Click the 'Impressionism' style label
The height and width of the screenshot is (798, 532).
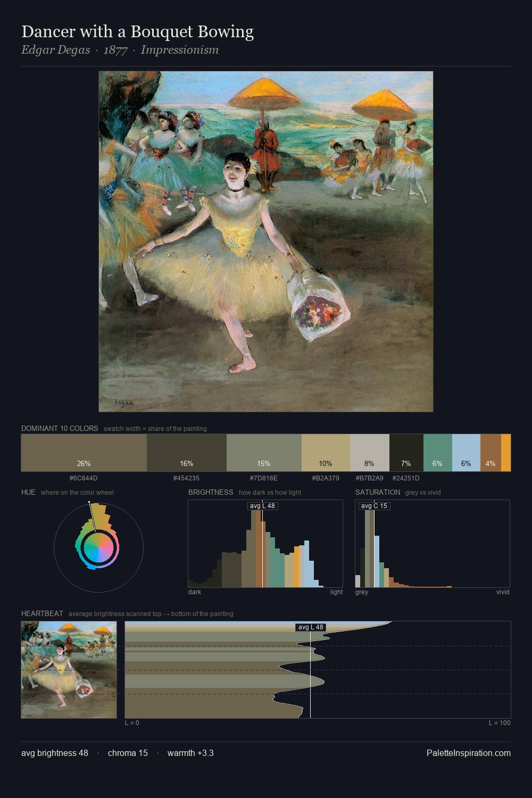coord(180,50)
